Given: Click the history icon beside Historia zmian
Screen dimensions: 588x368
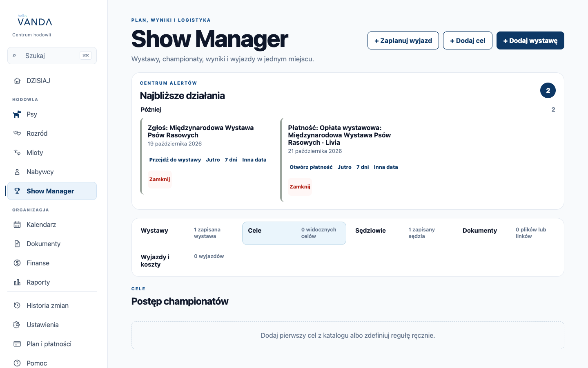Looking at the screenshot, I should pyautogui.click(x=17, y=305).
